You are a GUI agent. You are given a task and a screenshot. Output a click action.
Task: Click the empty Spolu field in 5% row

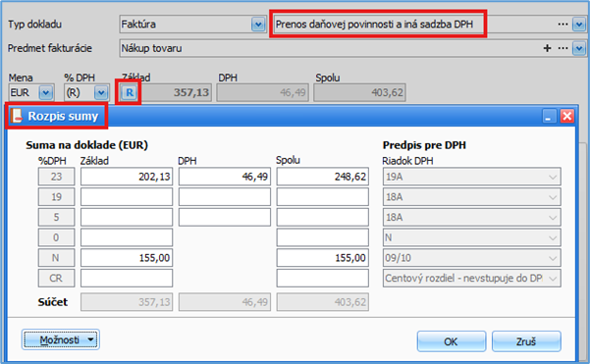[323, 218]
